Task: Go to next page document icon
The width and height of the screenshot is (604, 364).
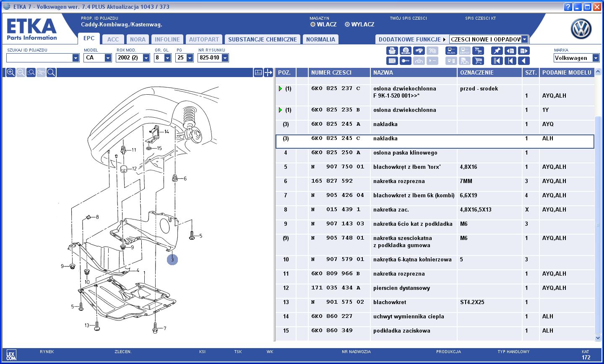Action: click(524, 51)
